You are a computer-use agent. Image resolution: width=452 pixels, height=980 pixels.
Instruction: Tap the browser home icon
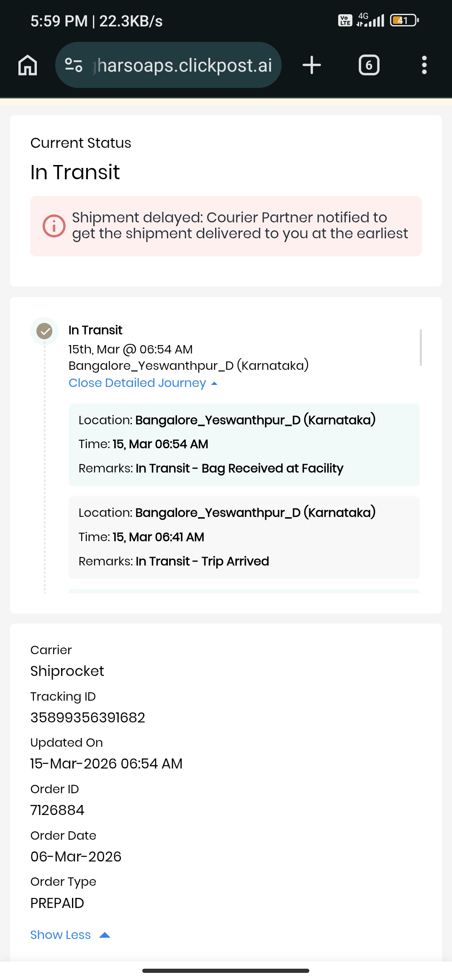click(28, 65)
